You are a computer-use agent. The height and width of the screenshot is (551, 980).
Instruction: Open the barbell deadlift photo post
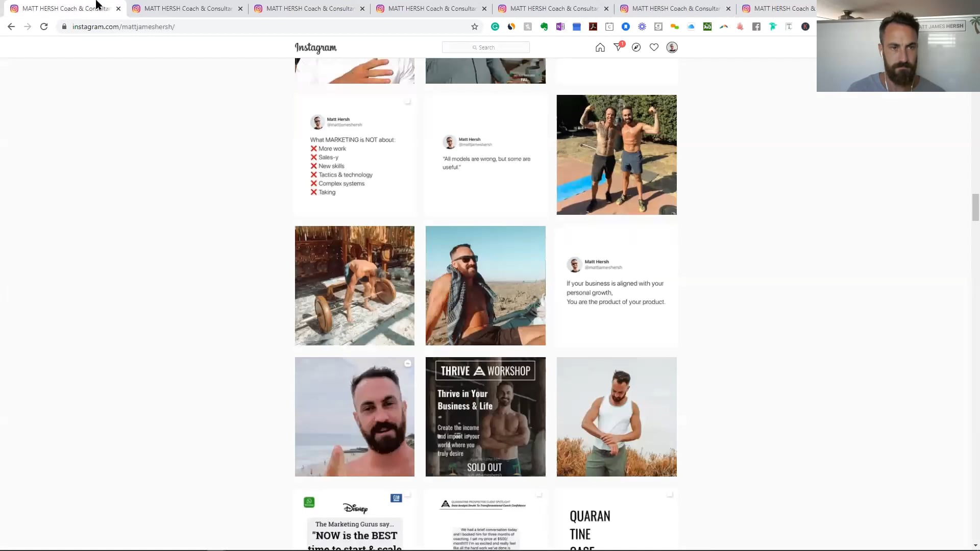(x=355, y=286)
